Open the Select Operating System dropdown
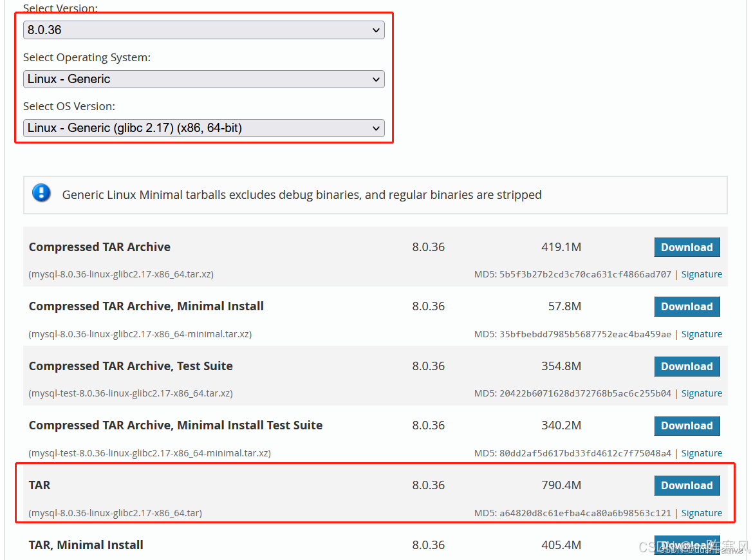The height and width of the screenshot is (560, 753). pos(203,79)
